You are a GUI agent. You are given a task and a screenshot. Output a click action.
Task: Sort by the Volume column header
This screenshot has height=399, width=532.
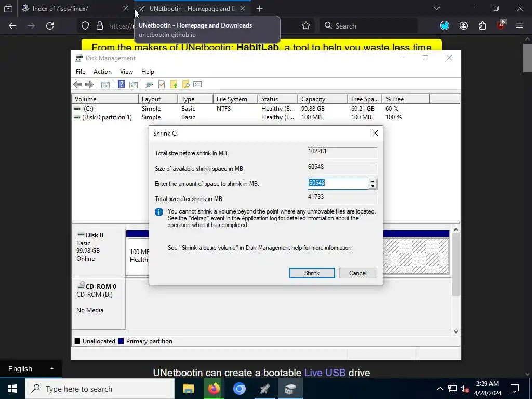click(104, 99)
